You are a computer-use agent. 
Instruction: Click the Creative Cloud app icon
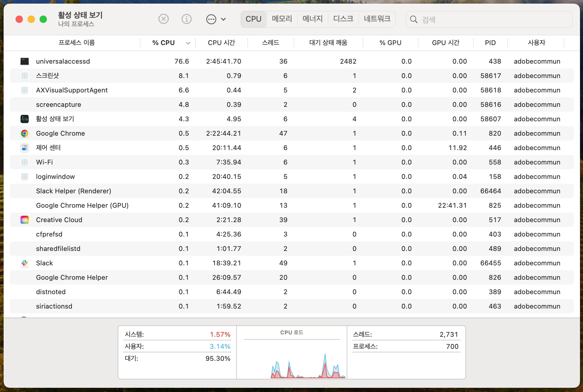tap(25, 220)
